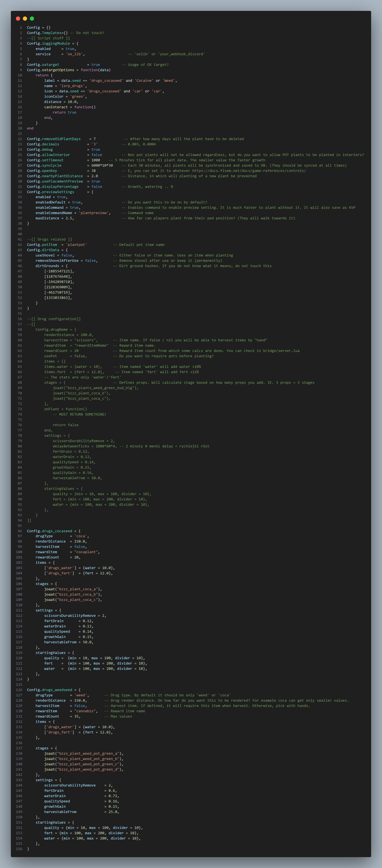Screen dimensions: 382x868
Task: Click line number 96
Action: pyautogui.click(x=20, y=531)
